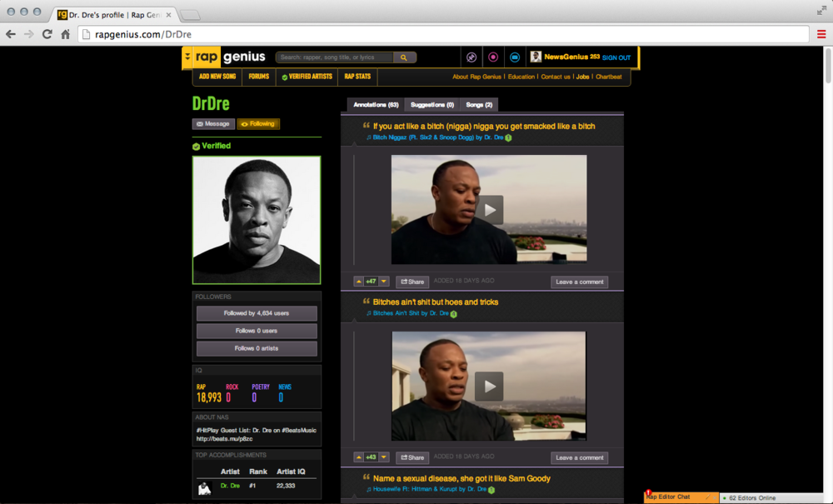
Task: Open the FORUMS section
Action: pos(258,76)
